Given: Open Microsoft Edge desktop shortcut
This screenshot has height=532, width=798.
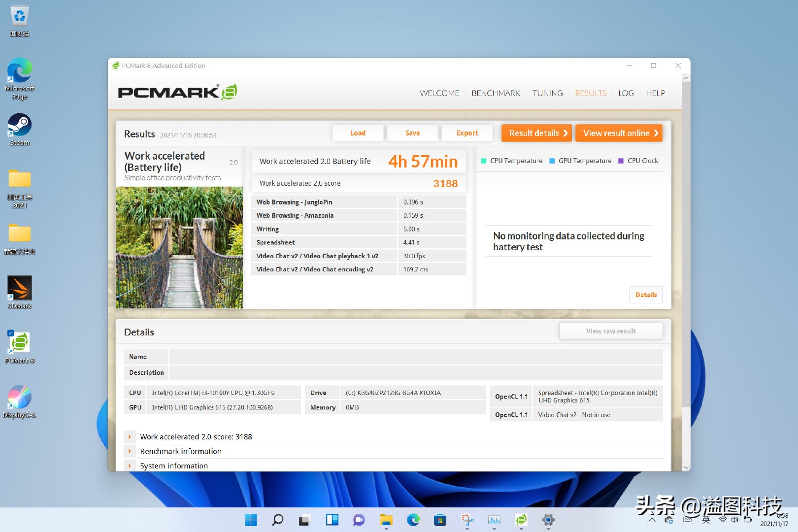Looking at the screenshot, I should click(20, 79).
